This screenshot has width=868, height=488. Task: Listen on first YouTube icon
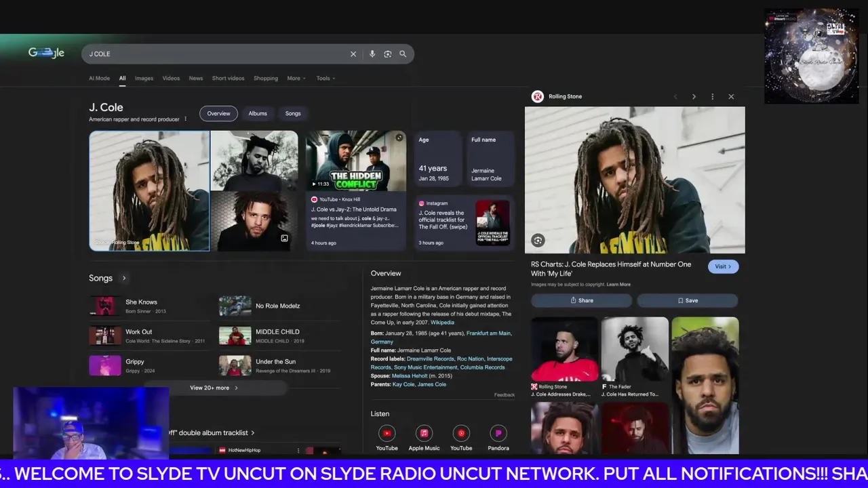[x=387, y=433]
